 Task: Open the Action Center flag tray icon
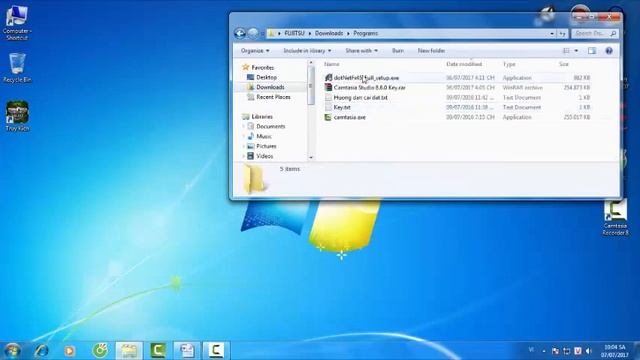555,351
